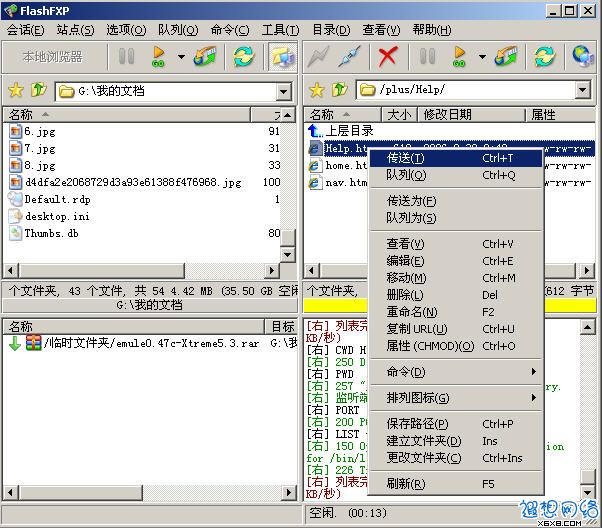Choose 队列(Q) in context menu
The image size is (602, 528).
pyautogui.click(x=456, y=175)
